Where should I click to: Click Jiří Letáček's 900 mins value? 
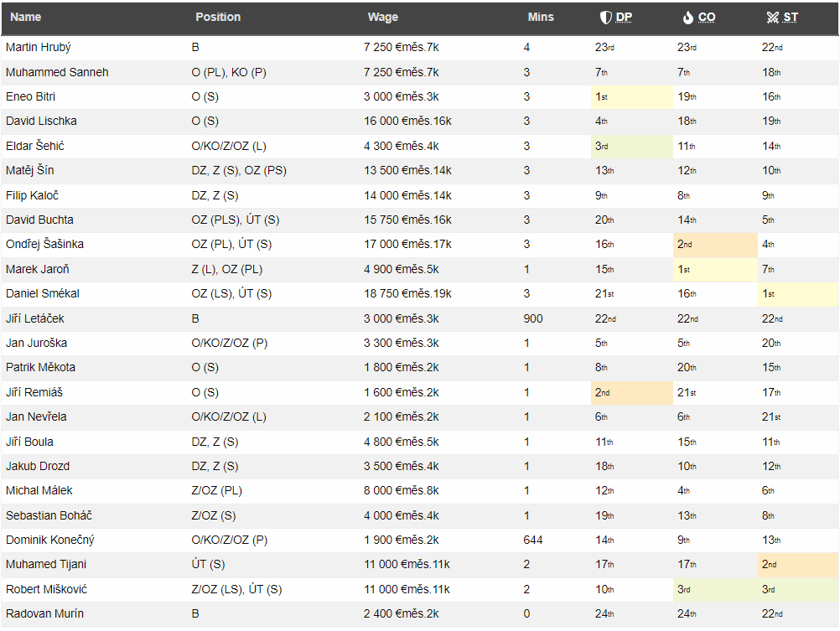pyautogui.click(x=533, y=319)
